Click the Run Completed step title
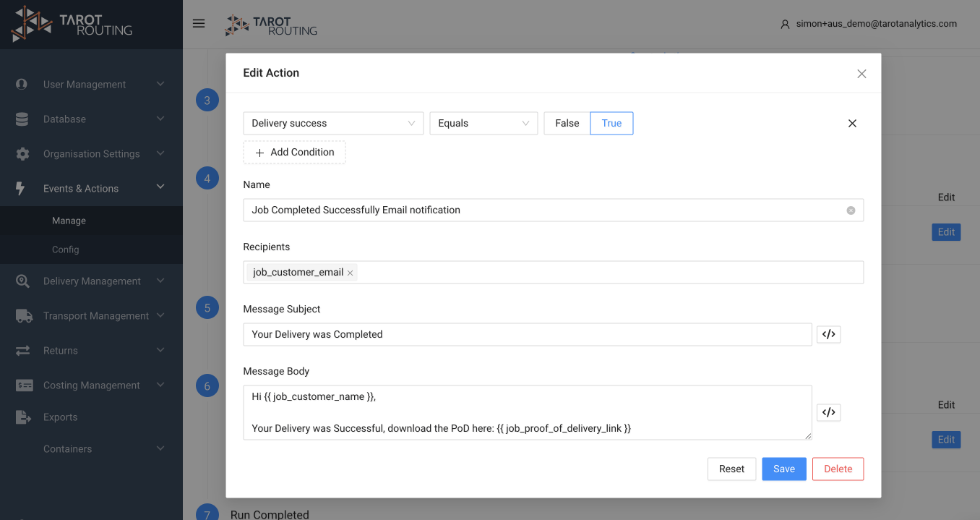Image resolution: width=980 pixels, height=520 pixels. click(x=270, y=514)
